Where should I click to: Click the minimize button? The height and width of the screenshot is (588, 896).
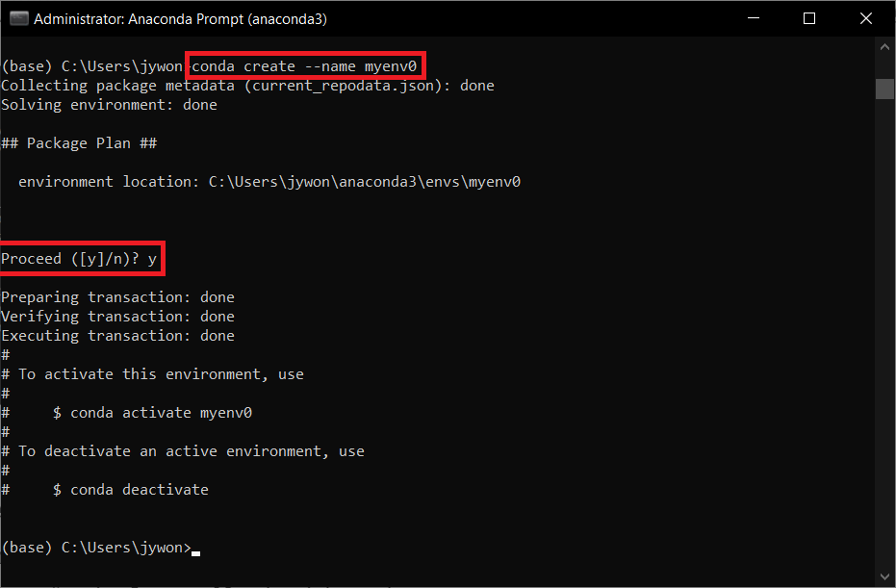click(754, 17)
